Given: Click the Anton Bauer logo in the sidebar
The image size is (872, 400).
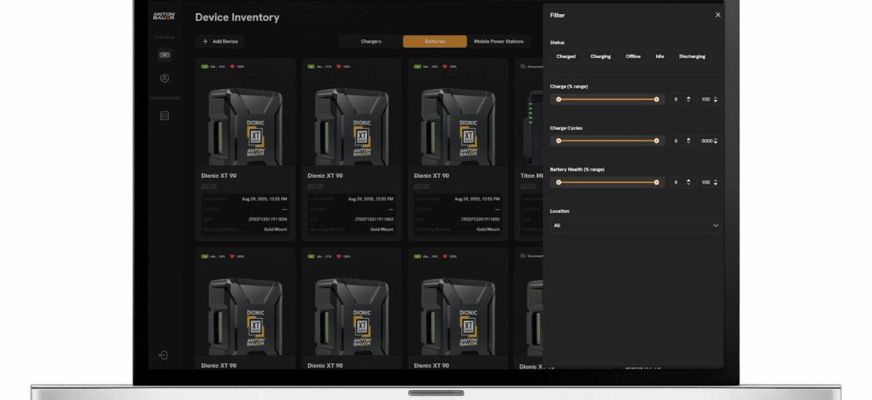Looking at the screenshot, I should tap(164, 16).
